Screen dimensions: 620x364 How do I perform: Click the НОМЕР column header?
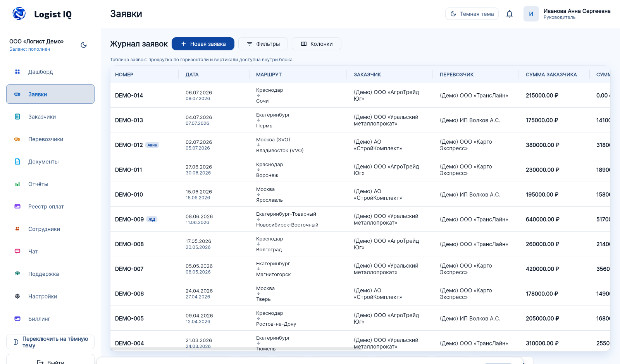point(124,74)
